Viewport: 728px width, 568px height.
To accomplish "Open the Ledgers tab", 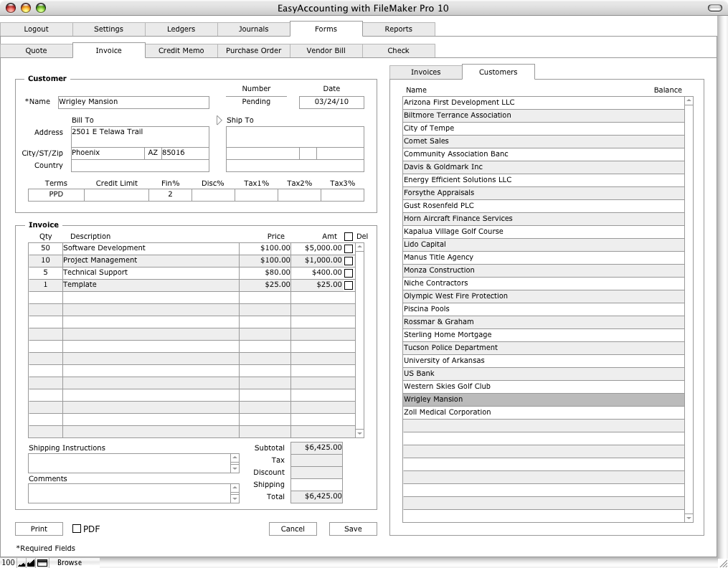I will coord(181,29).
